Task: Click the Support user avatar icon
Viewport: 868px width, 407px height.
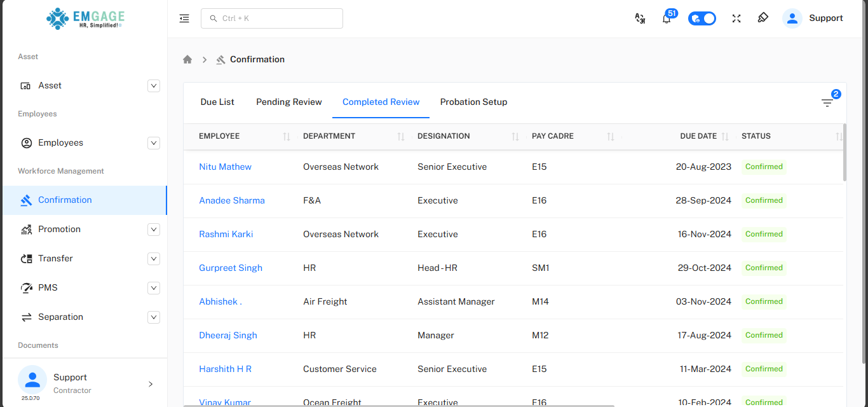Action: pos(792,18)
